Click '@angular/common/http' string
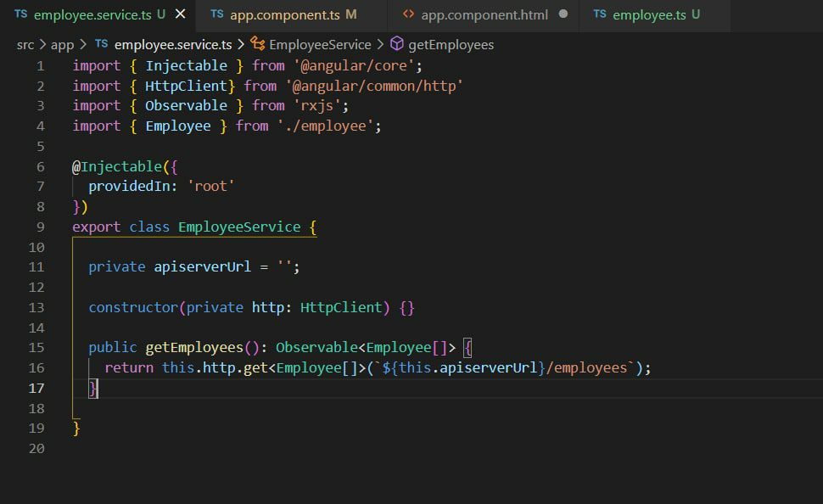 [374, 86]
